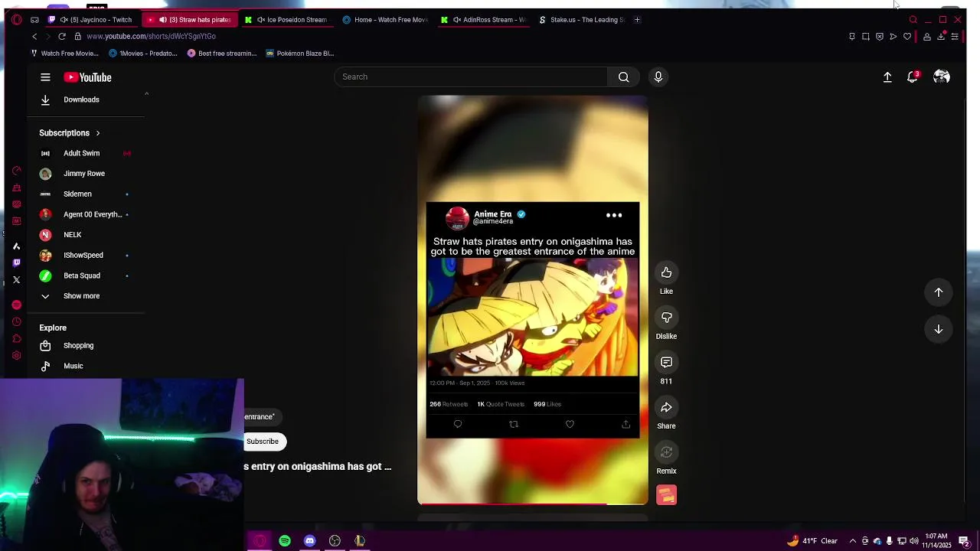The image size is (980, 551).
Task: Switch to the AdinRoss Stream tab
Action: (484, 20)
